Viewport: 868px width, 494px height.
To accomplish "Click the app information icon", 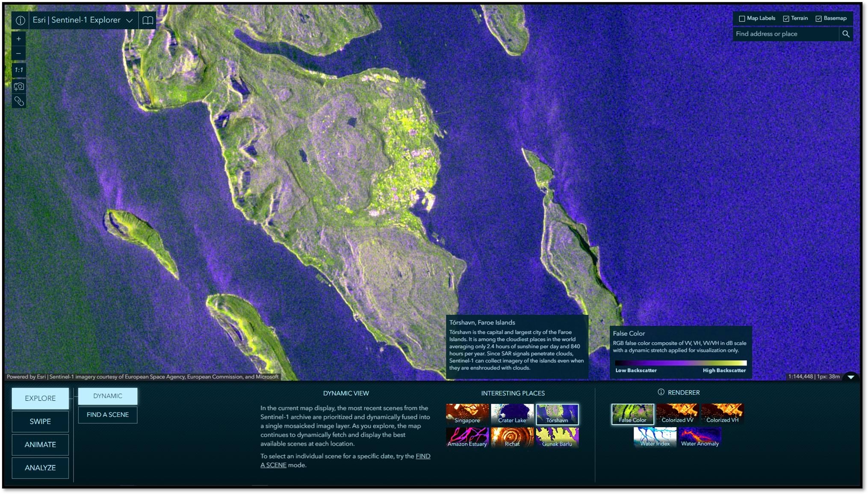I will pyautogui.click(x=20, y=20).
